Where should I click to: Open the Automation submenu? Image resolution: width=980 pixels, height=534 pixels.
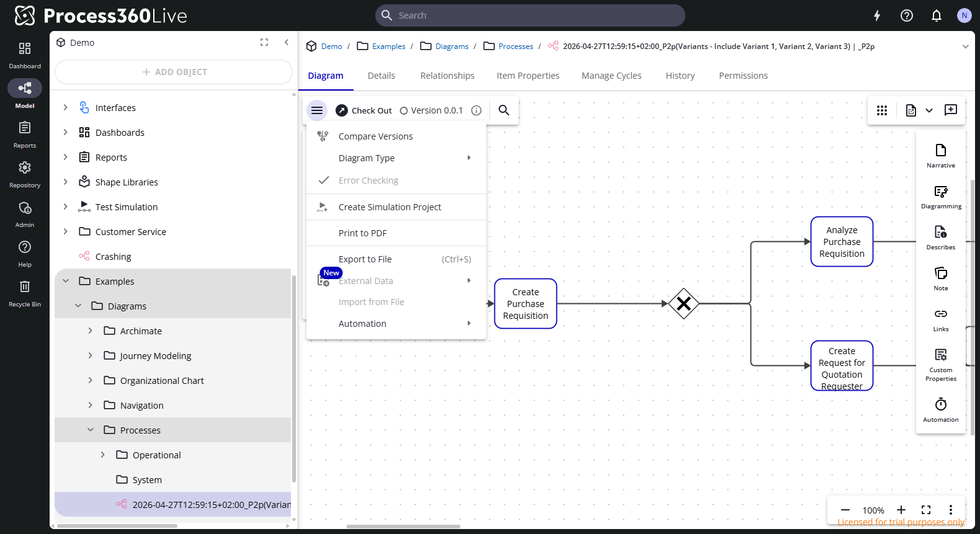(396, 324)
